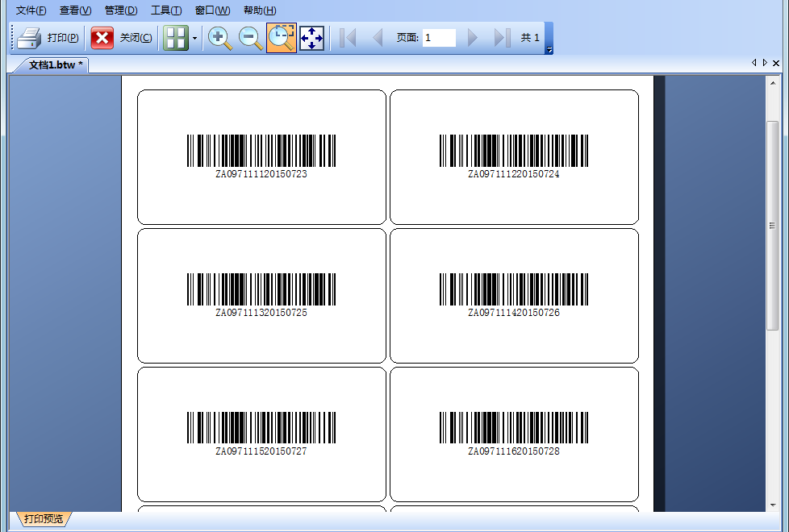The height and width of the screenshot is (532, 789).
Task: Go to the next page
Action: click(472, 38)
